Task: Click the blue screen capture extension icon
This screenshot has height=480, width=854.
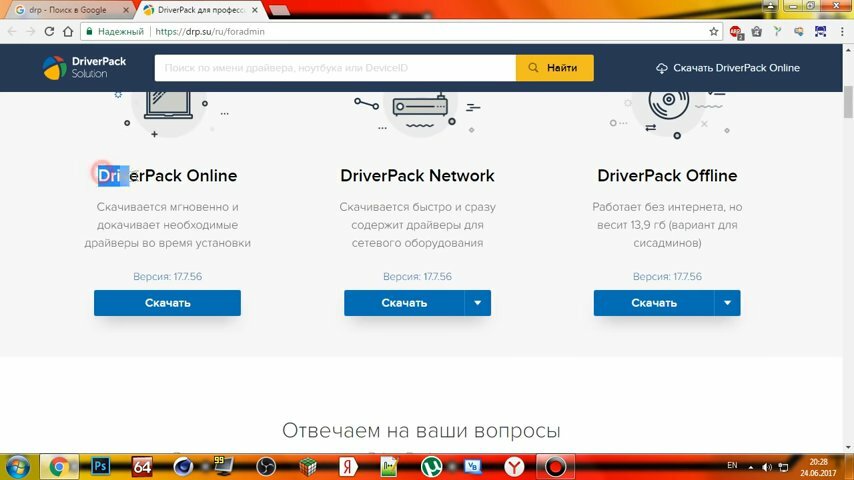Action: [820, 32]
